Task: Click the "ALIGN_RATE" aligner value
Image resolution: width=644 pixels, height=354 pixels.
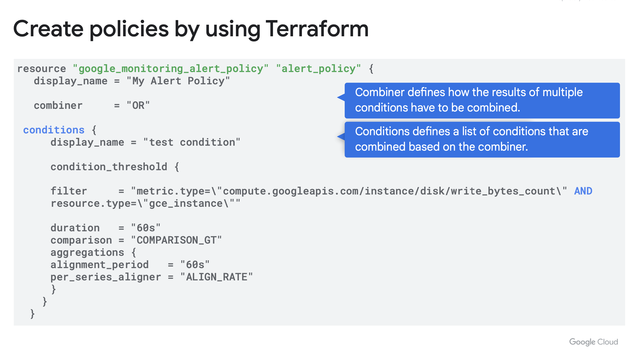Action: tap(216, 277)
